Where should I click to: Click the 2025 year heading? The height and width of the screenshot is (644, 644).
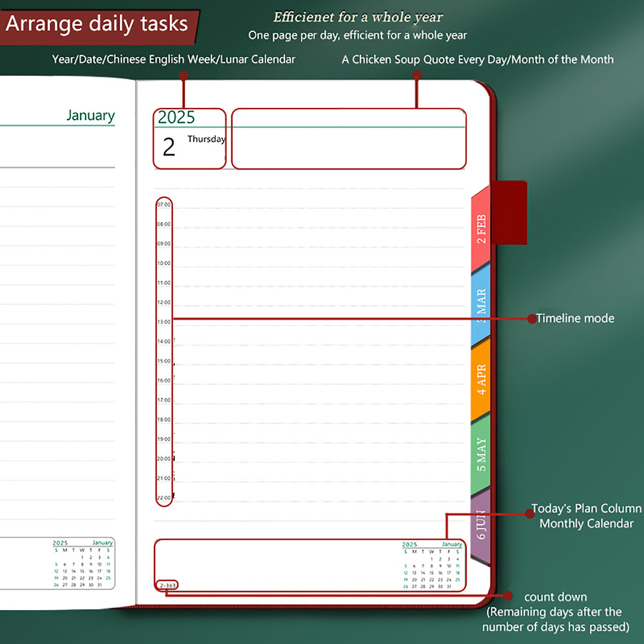176,118
